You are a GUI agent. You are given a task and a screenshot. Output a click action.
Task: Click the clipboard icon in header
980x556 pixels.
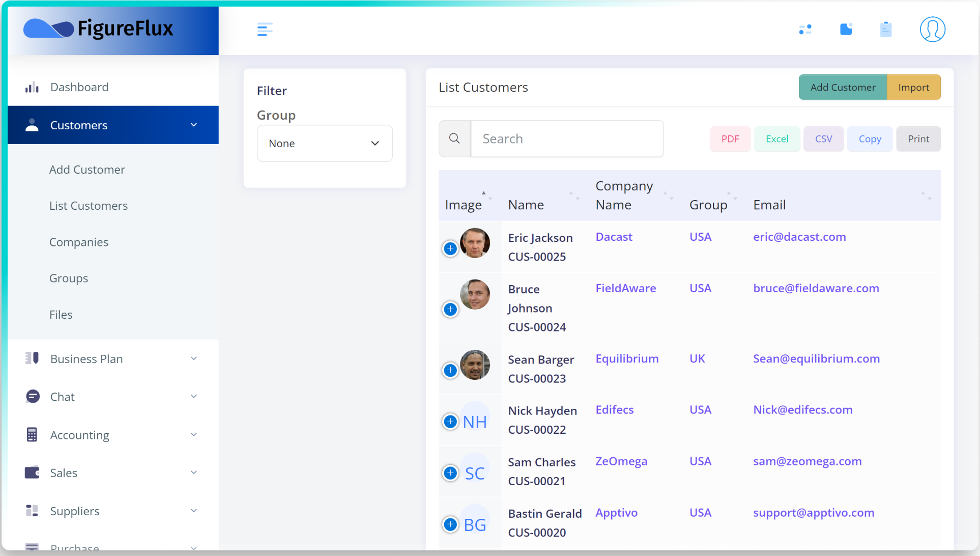886,30
